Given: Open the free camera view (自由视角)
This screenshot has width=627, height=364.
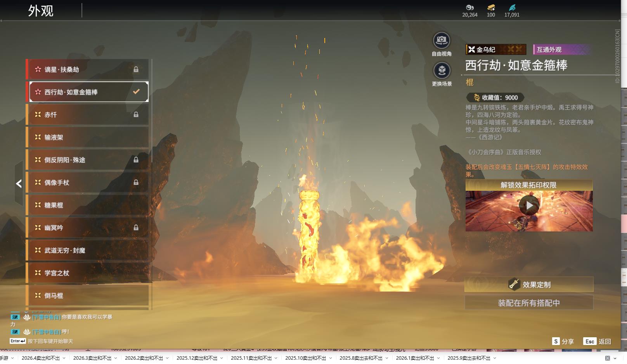Looking at the screenshot, I should click(441, 41).
